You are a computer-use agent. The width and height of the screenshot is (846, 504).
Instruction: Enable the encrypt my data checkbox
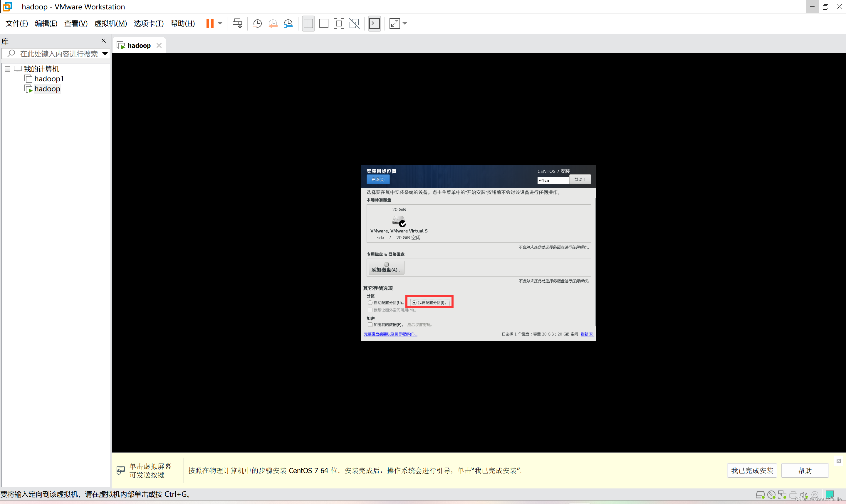click(370, 325)
